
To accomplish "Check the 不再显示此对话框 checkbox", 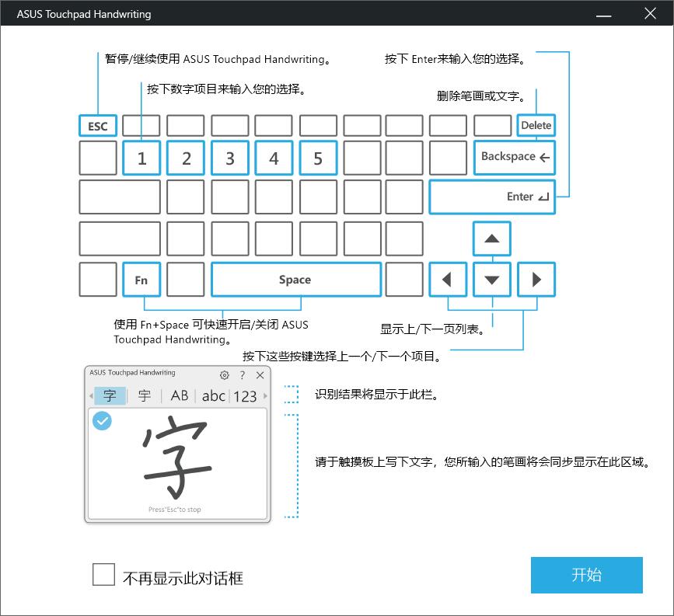I will 103,574.
